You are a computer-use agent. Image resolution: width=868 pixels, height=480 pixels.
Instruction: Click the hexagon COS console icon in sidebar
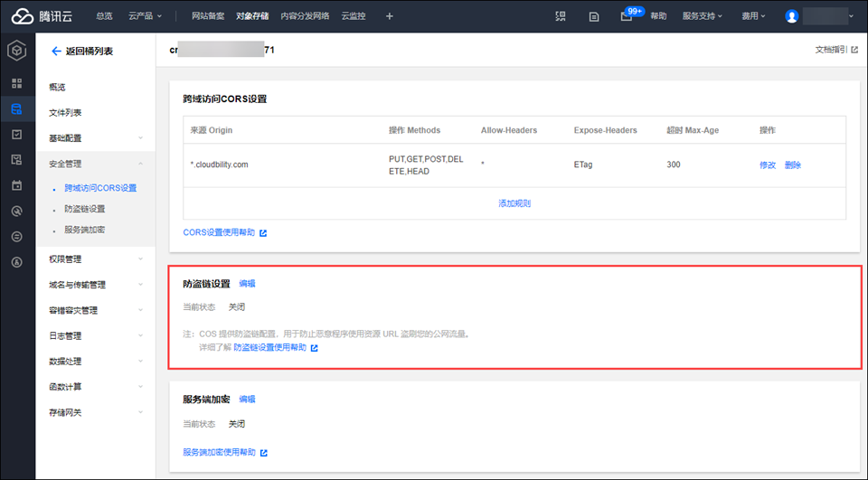pyautogui.click(x=17, y=52)
